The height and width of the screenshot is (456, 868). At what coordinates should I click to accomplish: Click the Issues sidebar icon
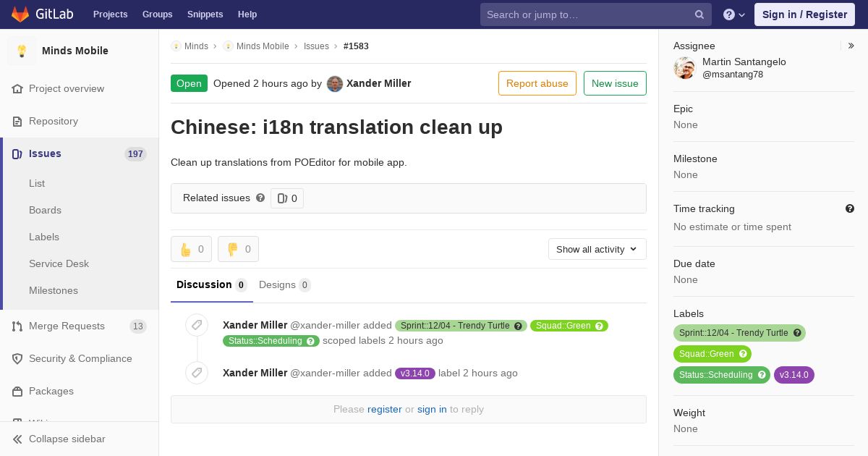pos(17,153)
